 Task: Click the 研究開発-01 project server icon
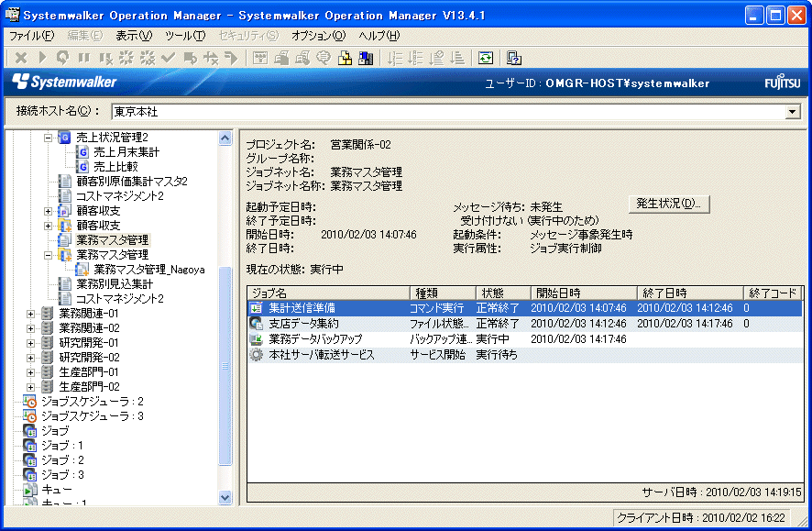click(48, 342)
